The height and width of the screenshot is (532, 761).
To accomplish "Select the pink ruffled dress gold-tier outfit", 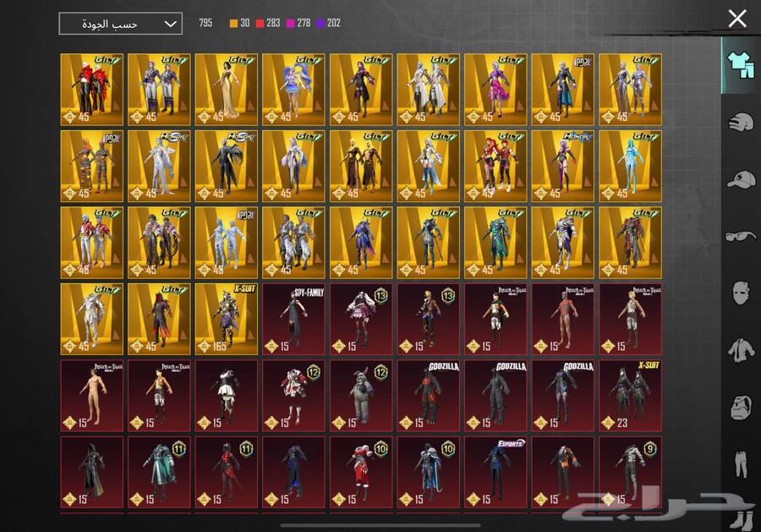I will (495, 90).
